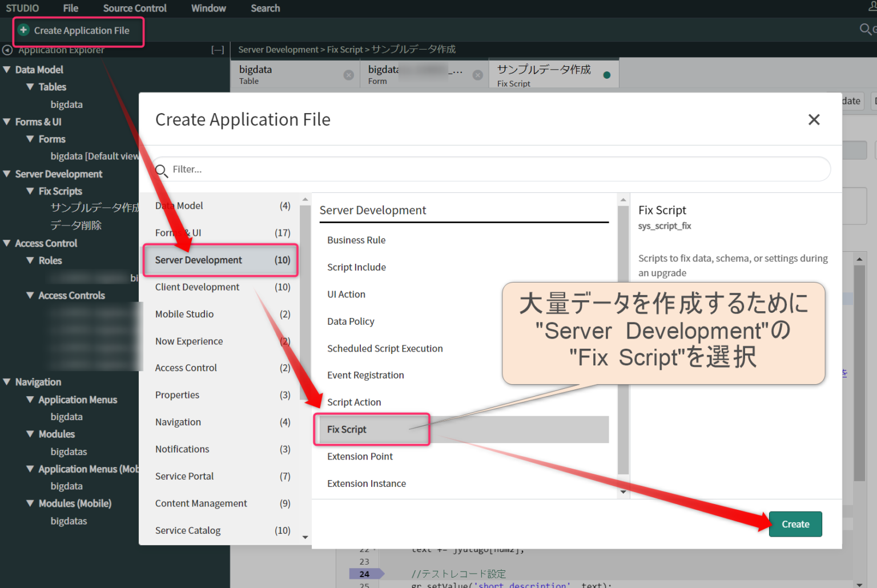This screenshot has height=588, width=877.
Task: Close the Create Application File dialog
Action: point(814,119)
